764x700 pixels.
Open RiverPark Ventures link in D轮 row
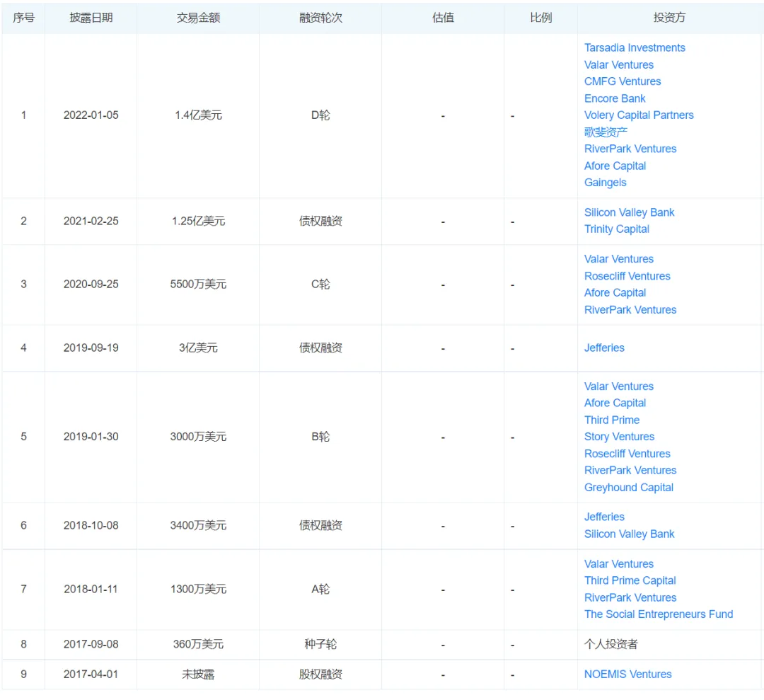tap(630, 149)
